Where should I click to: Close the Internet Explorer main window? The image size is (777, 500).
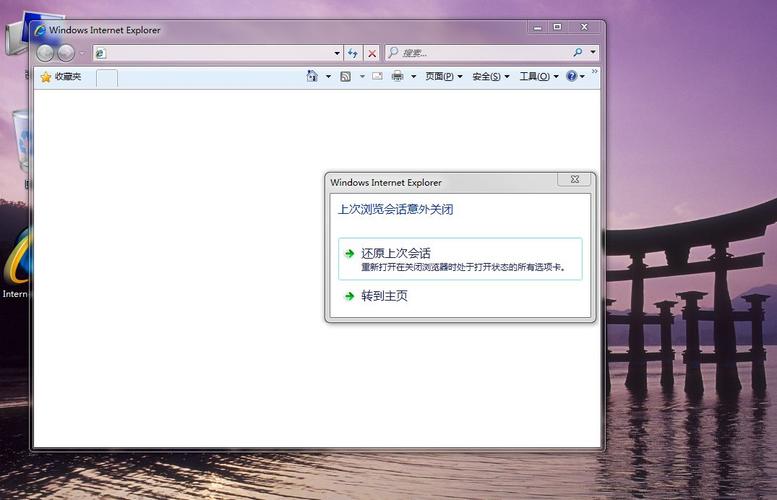[584, 27]
